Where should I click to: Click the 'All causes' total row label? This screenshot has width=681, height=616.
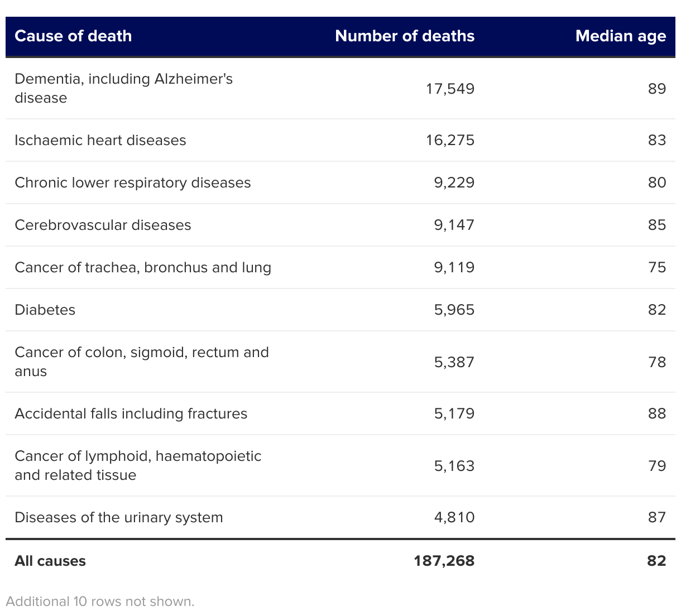[50, 561]
